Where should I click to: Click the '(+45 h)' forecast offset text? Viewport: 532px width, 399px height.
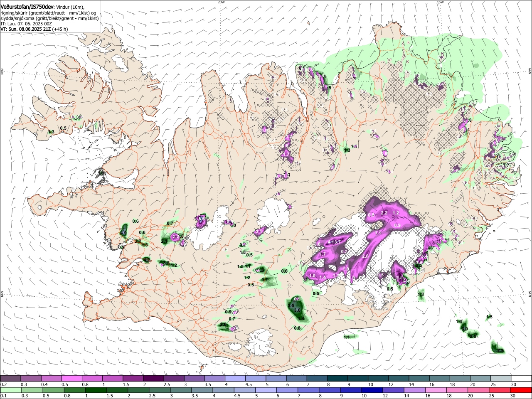pyautogui.click(x=59, y=29)
